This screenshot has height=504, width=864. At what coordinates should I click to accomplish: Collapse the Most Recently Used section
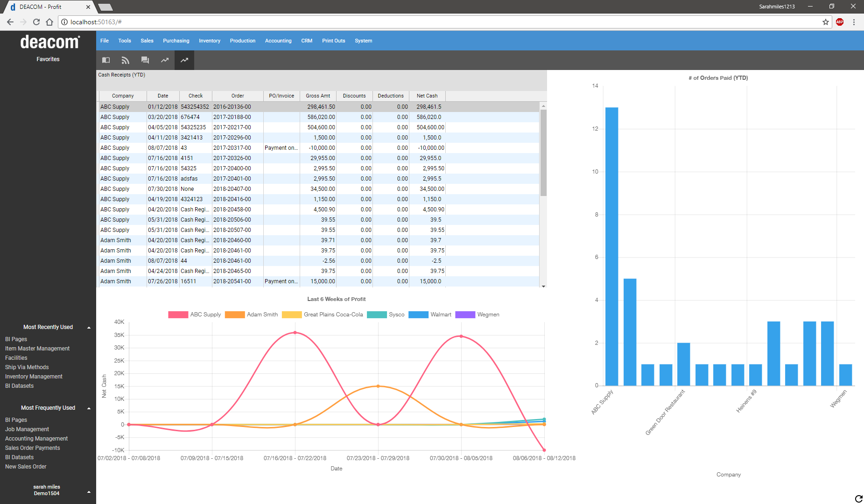[x=89, y=328]
